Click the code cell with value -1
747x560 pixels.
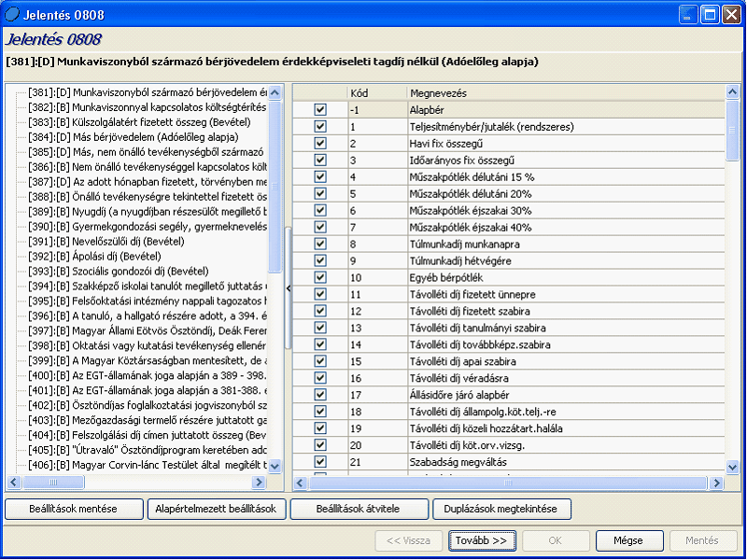(x=377, y=110)
